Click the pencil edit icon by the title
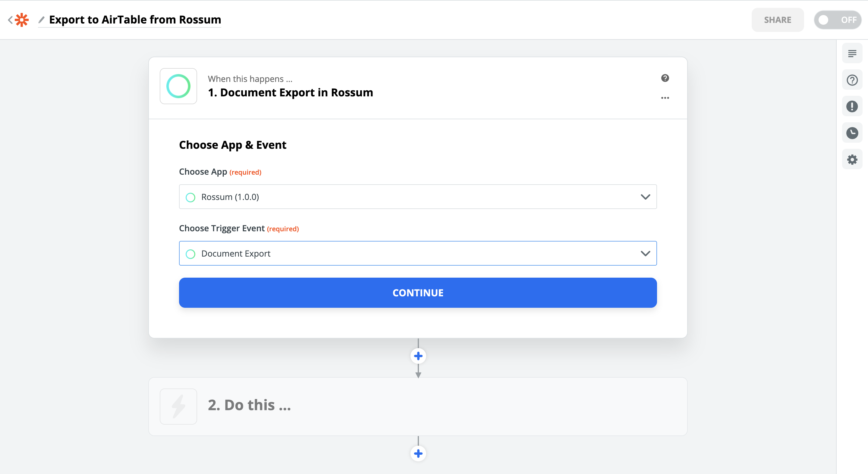The width and height of the screenshot is (868, 474). [42, 20]
